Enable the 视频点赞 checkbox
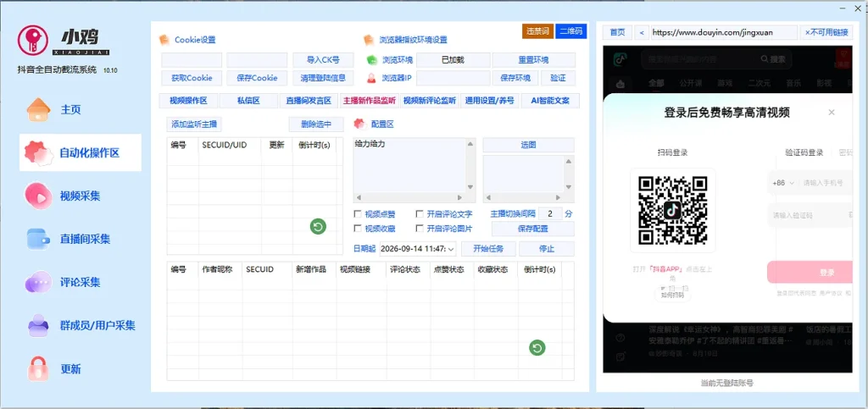 [357, 214]
